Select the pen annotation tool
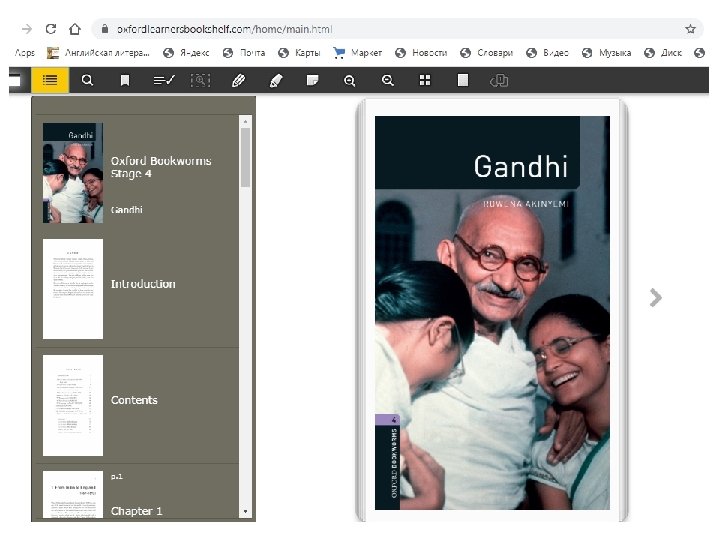This screenshot has height=540, width=720. [x=238, y=81]
